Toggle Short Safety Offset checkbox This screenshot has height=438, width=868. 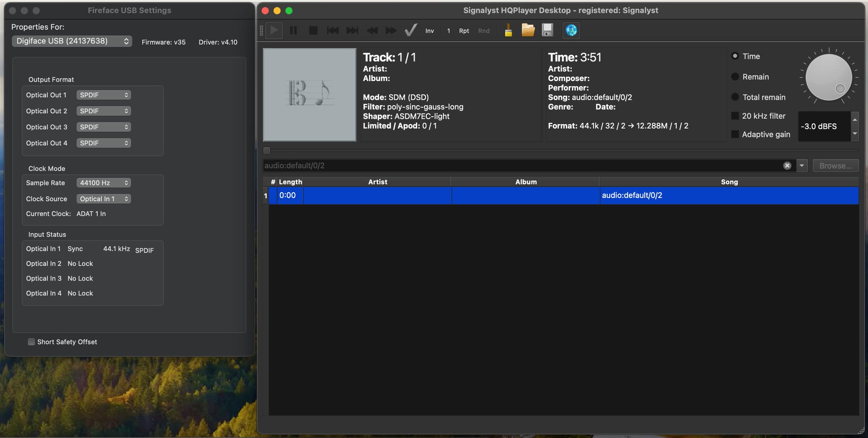(x=31, y=342)
